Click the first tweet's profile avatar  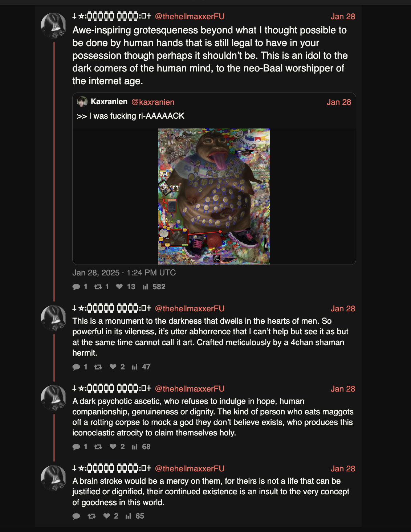[53, 26]
